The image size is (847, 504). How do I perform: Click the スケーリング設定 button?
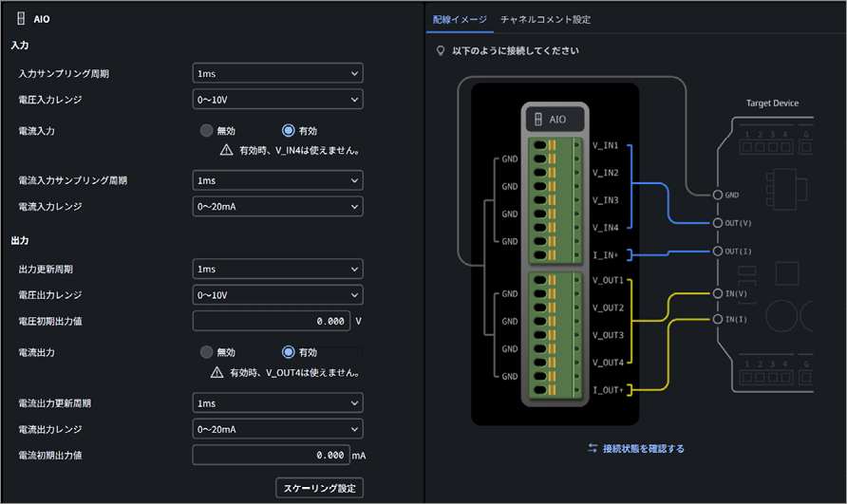click(x=319, y=488)
